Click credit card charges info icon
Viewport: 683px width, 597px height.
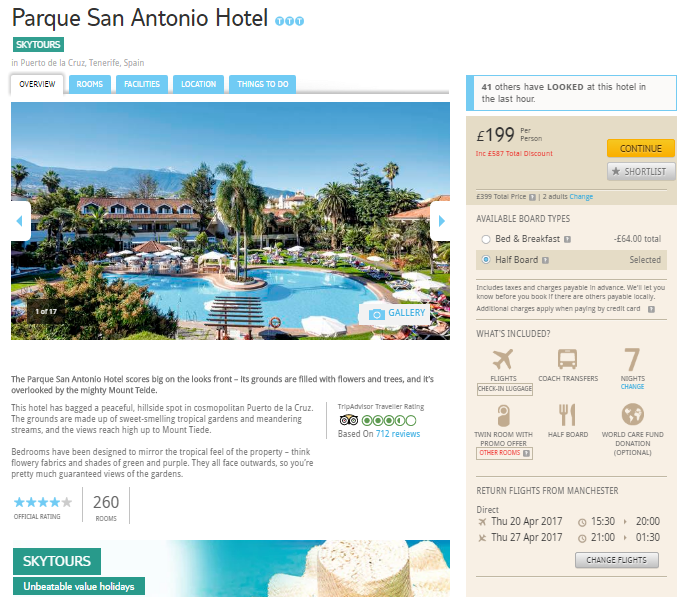(651, 309)
